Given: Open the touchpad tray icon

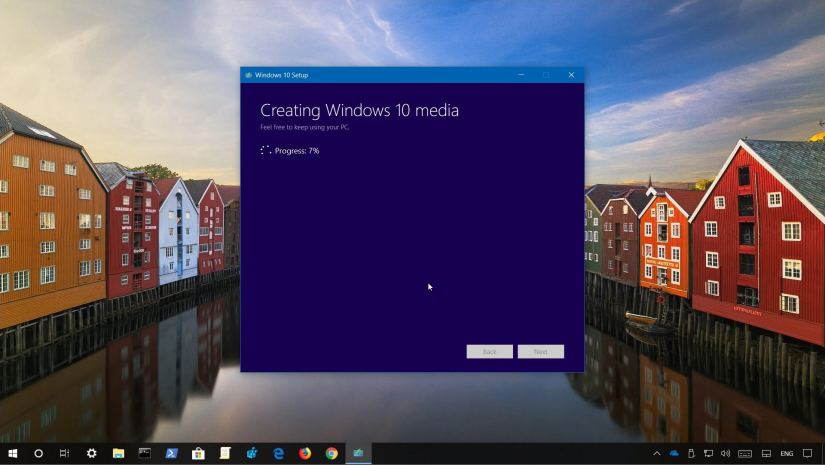Looking at the screenshot, I should pos(767,453).
